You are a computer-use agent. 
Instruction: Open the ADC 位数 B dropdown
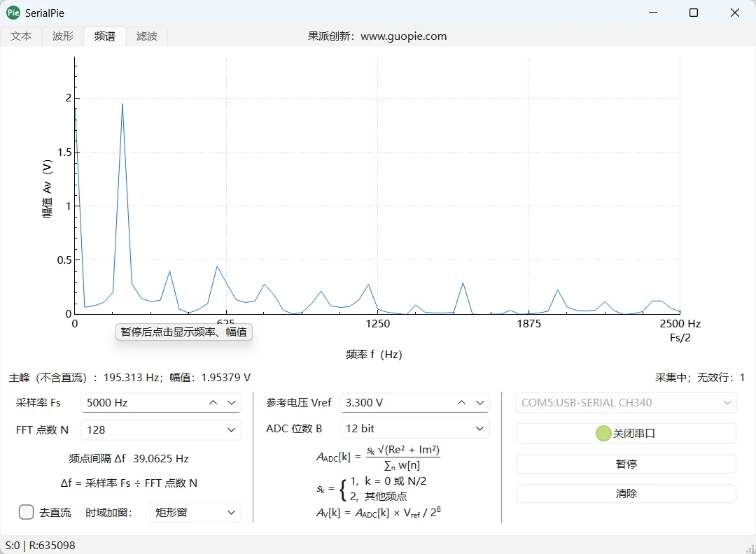tap(414, 429)
